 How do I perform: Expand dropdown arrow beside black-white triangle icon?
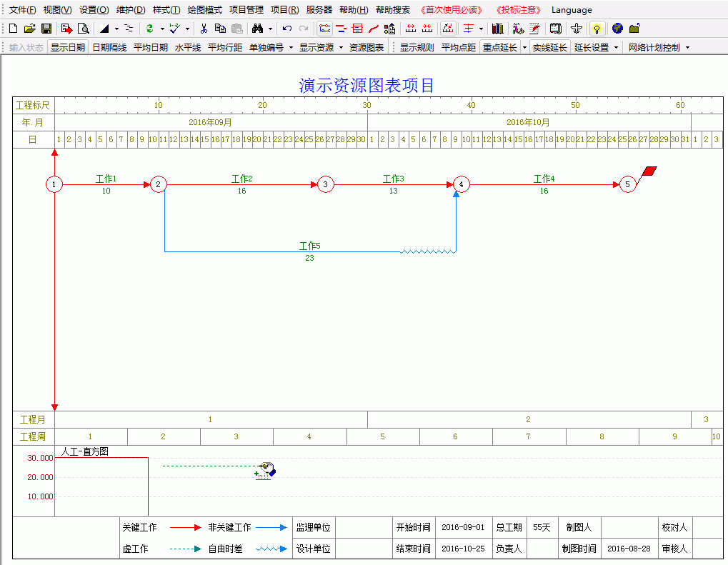coord(116,29)
